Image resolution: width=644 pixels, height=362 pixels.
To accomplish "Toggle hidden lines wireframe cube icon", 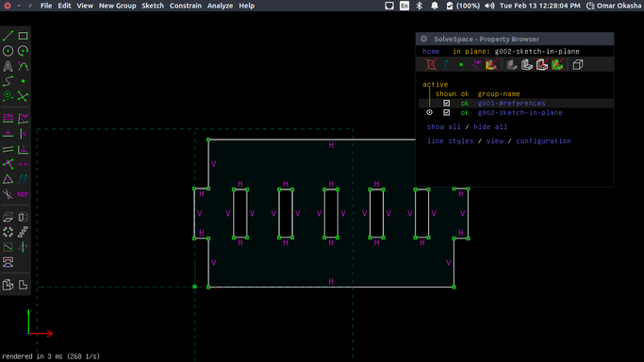I will 578,64.
